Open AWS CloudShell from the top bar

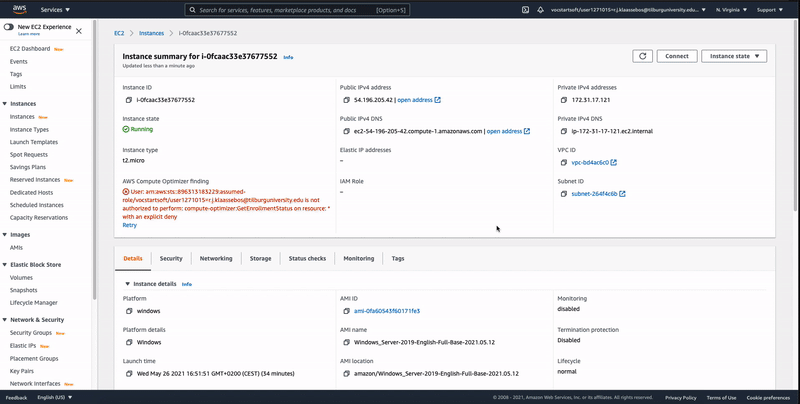(x=526, y=10)
